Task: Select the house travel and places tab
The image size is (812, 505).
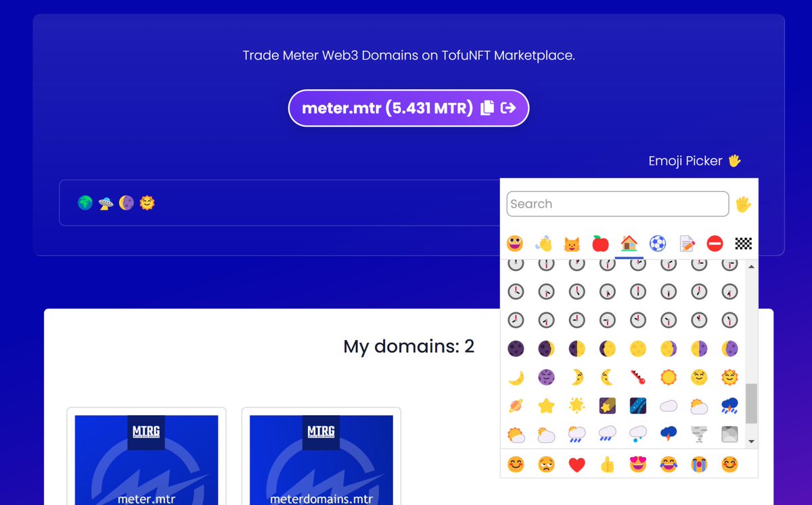Action: coord(629,243)
